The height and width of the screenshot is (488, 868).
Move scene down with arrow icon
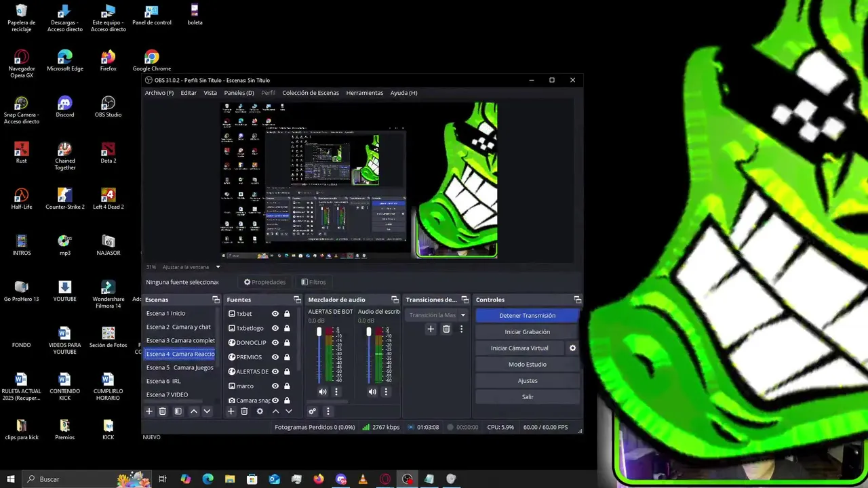pyautogui.click(x=208, y=411)
